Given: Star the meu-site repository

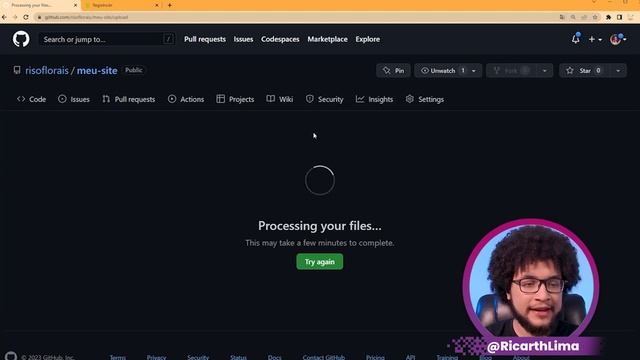Looking at the screenshot, I should [x=584, y=71].
